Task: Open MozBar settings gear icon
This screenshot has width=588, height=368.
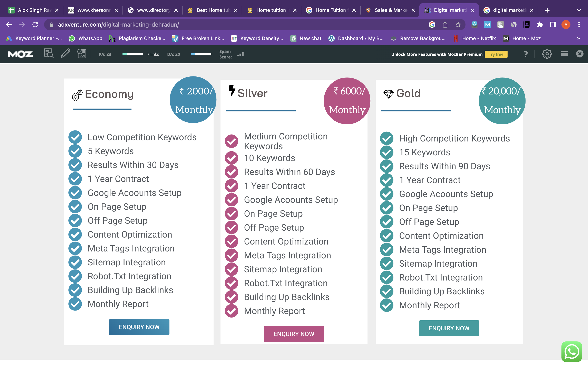Action: click(x=547, y=54)
